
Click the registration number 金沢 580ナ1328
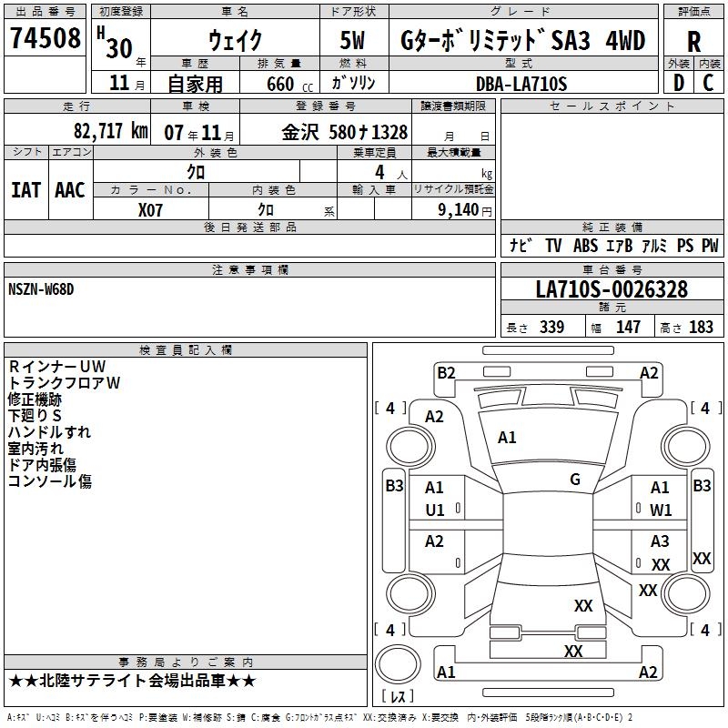point(344,132)
